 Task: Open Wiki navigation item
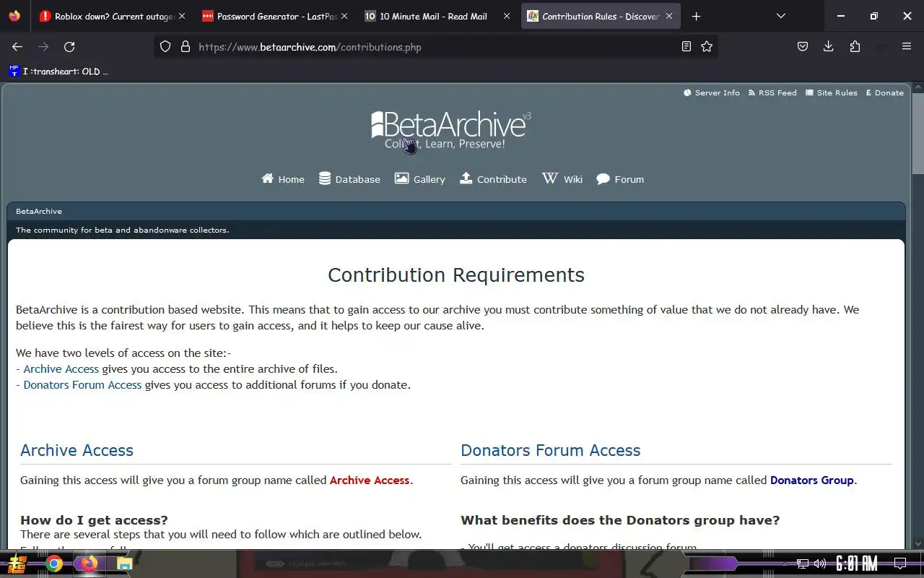coord(562,179)
